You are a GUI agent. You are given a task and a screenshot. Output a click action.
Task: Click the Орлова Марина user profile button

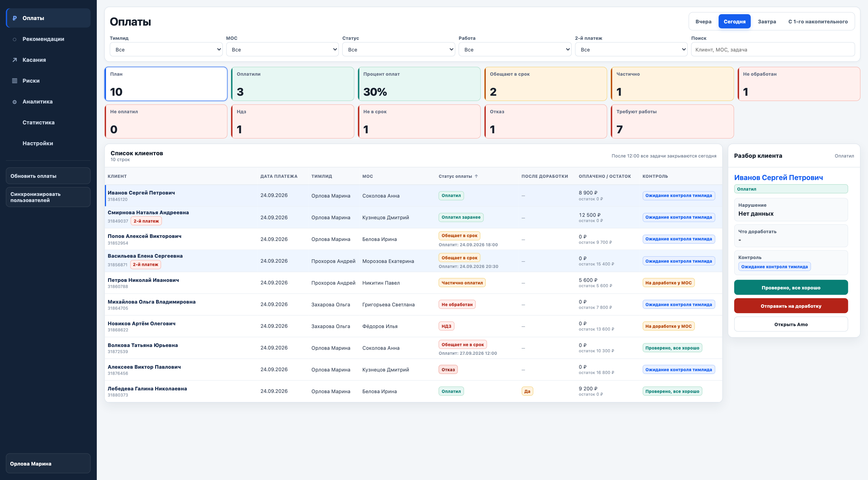pyautogui.click(x=48, y=464)
